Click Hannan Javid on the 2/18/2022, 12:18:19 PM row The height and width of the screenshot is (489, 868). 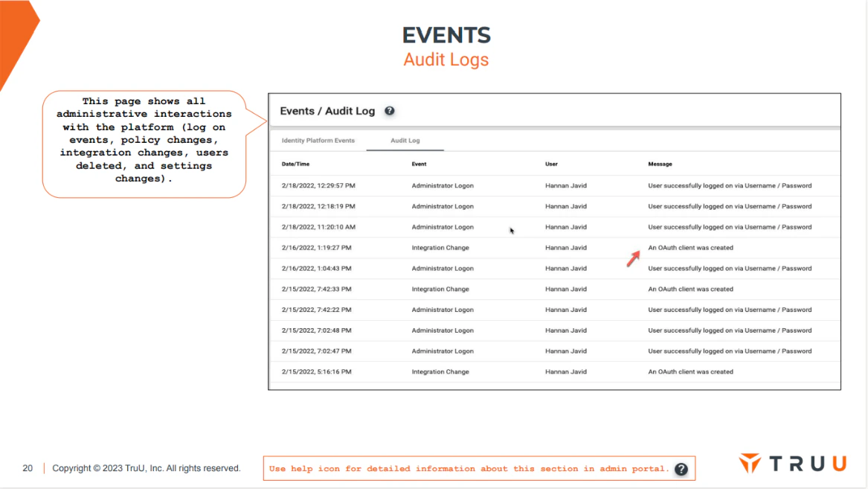pyautogui.click(x=566, y=206)
